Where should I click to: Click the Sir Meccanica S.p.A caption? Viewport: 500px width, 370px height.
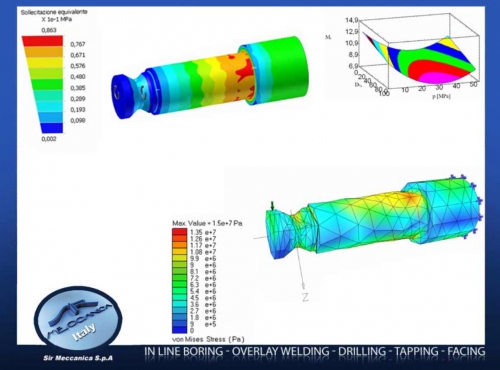78,358
